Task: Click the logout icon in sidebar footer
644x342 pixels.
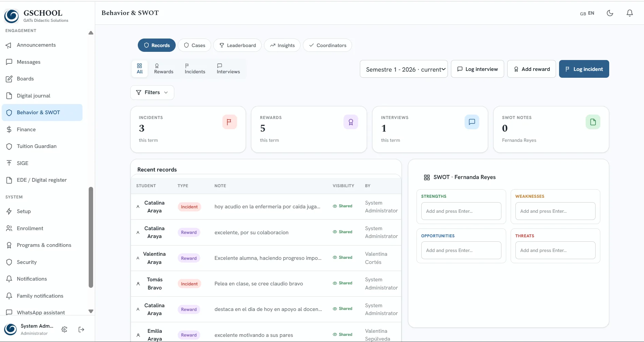Action: click(x=81, y=329)
